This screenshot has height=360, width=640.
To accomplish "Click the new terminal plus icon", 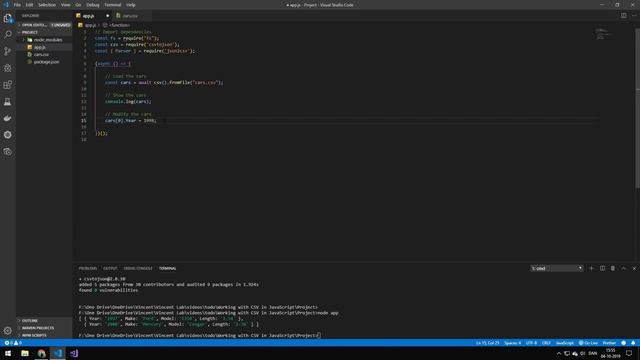I will pyautogui.click(x=591, y=268).
